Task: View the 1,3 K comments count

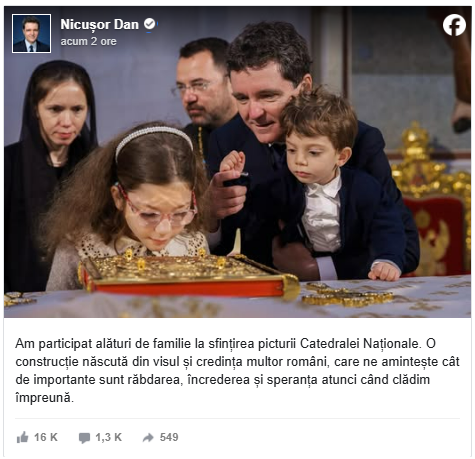Action: click(x=108, y=437)
